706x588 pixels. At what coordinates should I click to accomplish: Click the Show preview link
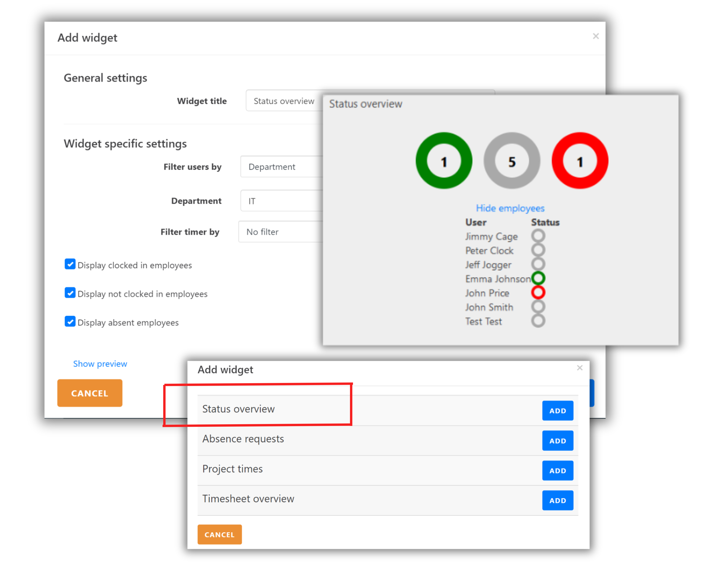click(x=100, y=363)
